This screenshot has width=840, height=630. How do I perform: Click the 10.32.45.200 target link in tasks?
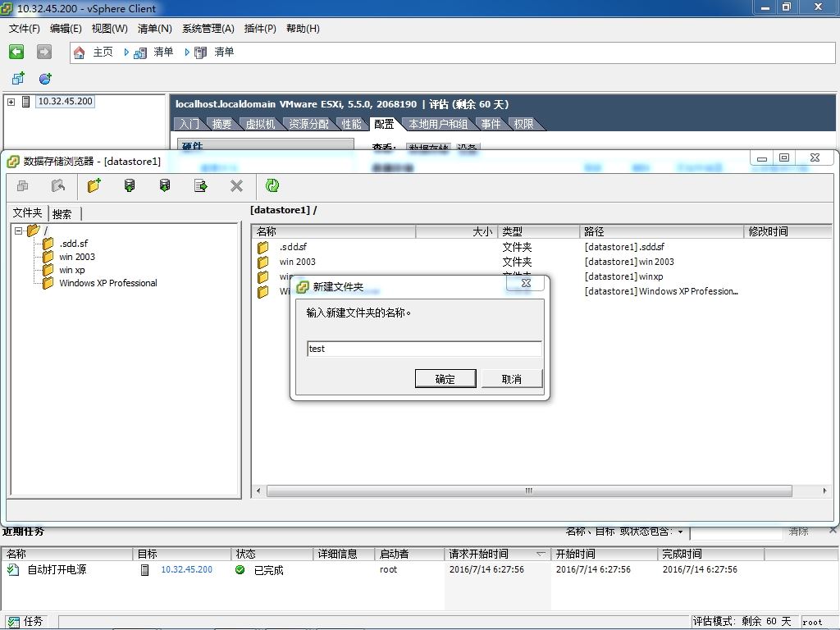186,569
